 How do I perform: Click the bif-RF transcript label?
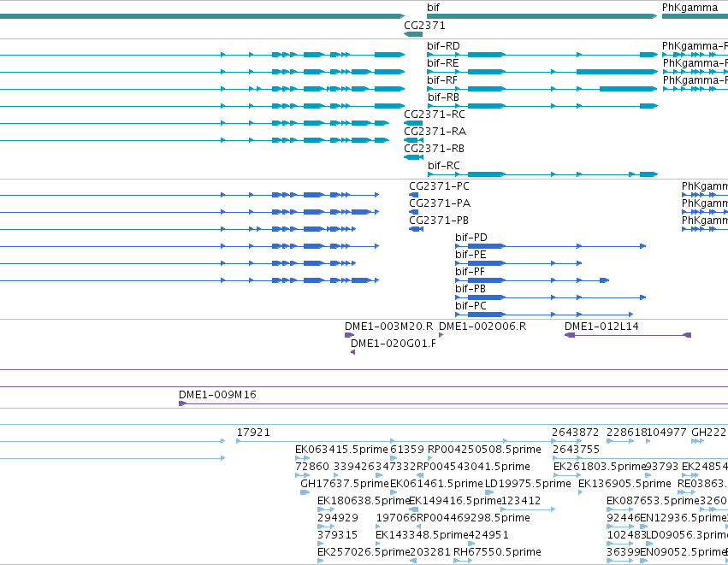click(x=442, y=80)
